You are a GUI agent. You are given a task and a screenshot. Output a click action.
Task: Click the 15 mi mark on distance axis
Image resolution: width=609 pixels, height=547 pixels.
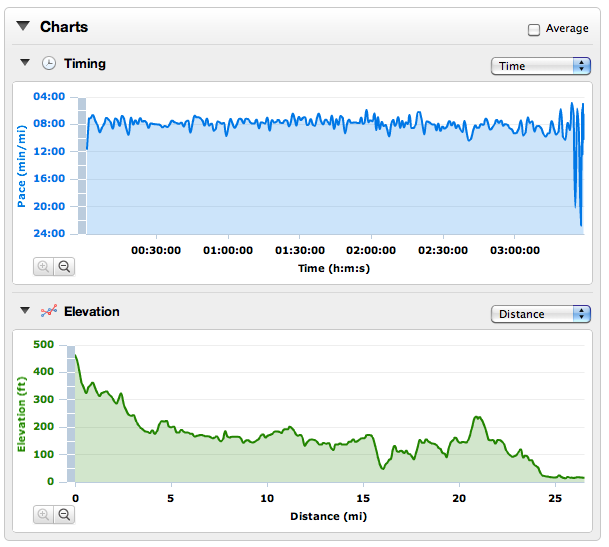pos(363,497)
